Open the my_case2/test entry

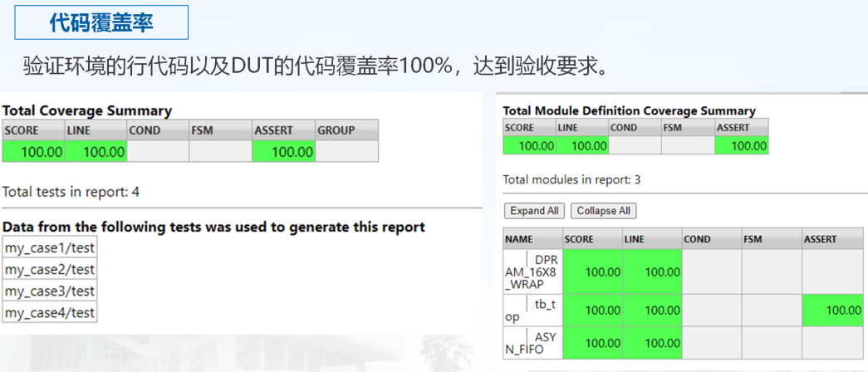(49, 269)
